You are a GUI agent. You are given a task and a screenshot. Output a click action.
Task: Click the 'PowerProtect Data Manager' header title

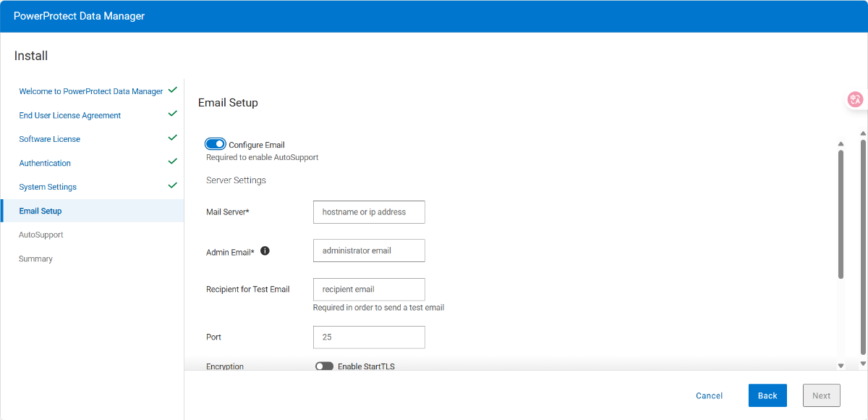click(79, 16)
